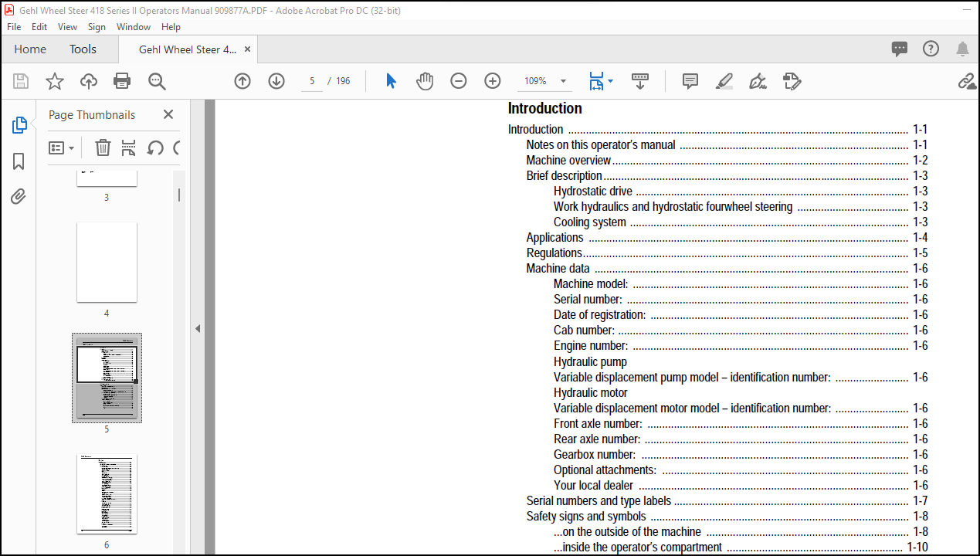Open fit page options dropdown arrow
This screenshot has width=980, height=556.
pyautogui.click(x=611, y=81)
